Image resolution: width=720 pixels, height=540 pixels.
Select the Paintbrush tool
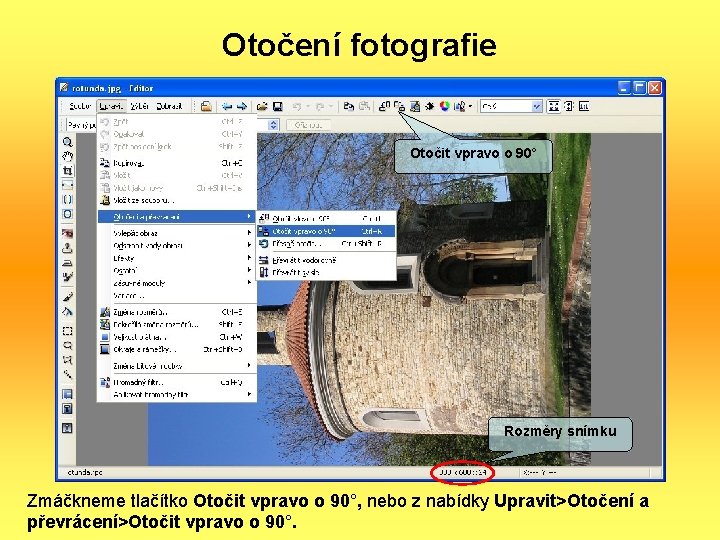(68, 297)
